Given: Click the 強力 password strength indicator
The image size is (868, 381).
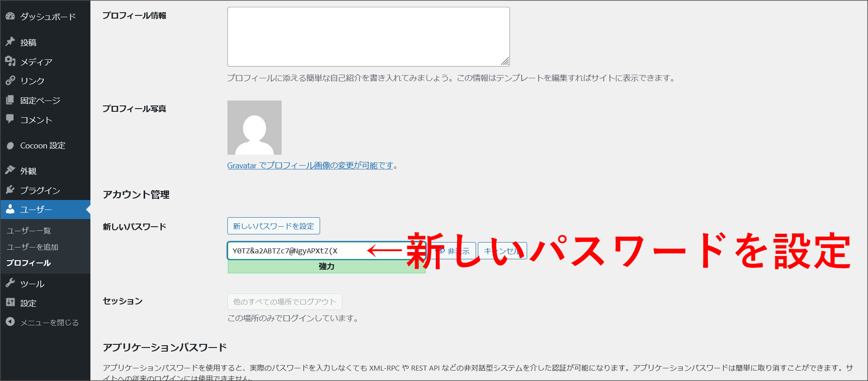Looking at the screenshot, I should tap(326, 267).
